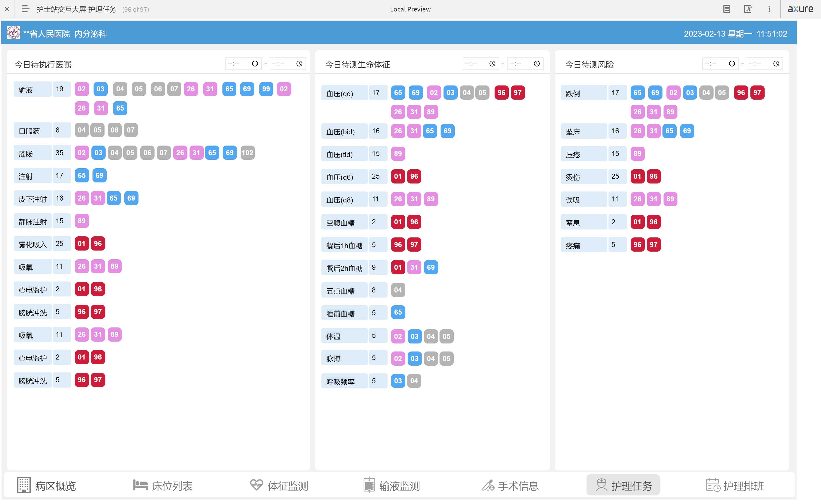821x504 pixels.
Task: Click bed 03 badge in 体温 row
Action: pyautogui.click(x=414, y=336)
